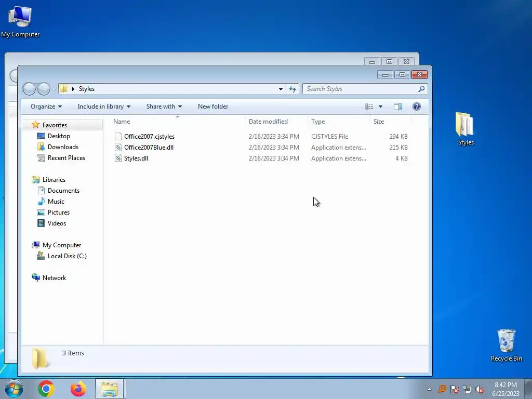Click the folder icon in address bar
The image size is (532, 399).
pyautogui.click(x=63, y=89)
